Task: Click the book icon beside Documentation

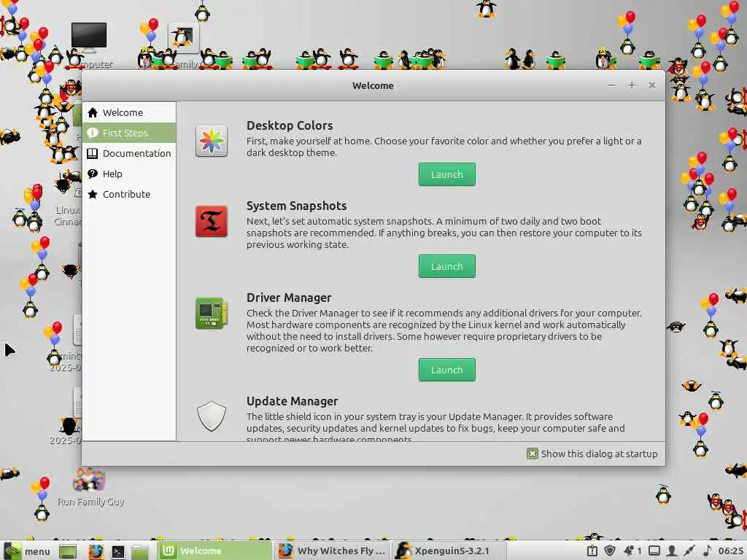Action: [x=93, y=153]
